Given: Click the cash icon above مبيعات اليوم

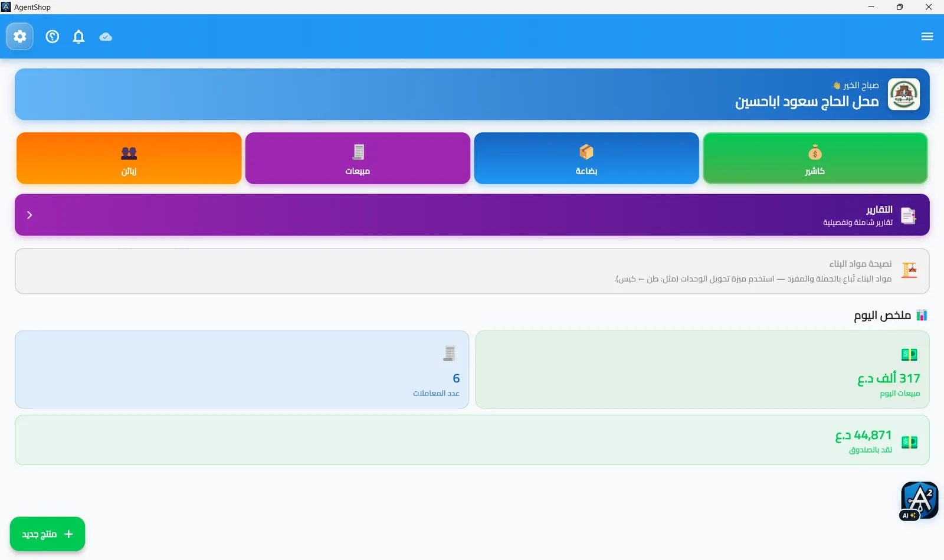Looking at the screenshot, I should [909, 355].
